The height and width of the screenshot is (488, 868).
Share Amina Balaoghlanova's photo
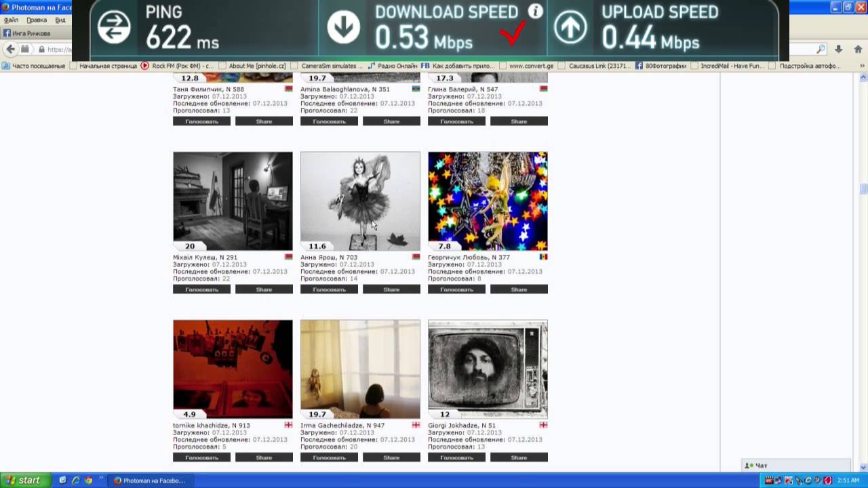click(391, 121)
